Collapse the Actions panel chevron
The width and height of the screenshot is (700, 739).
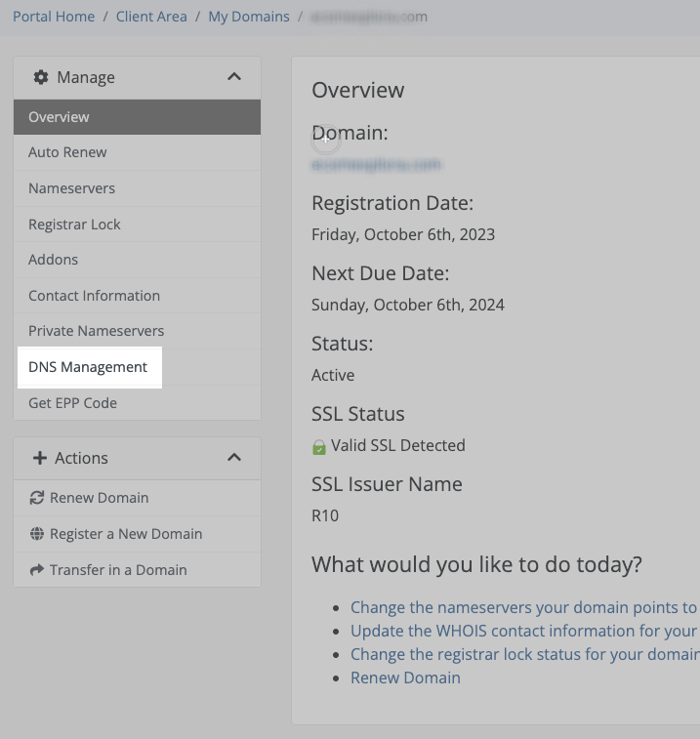(x=234, y=457)
